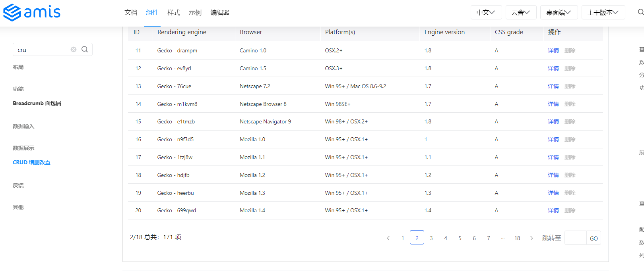Select current page 2 button

[x=417, y=238]
